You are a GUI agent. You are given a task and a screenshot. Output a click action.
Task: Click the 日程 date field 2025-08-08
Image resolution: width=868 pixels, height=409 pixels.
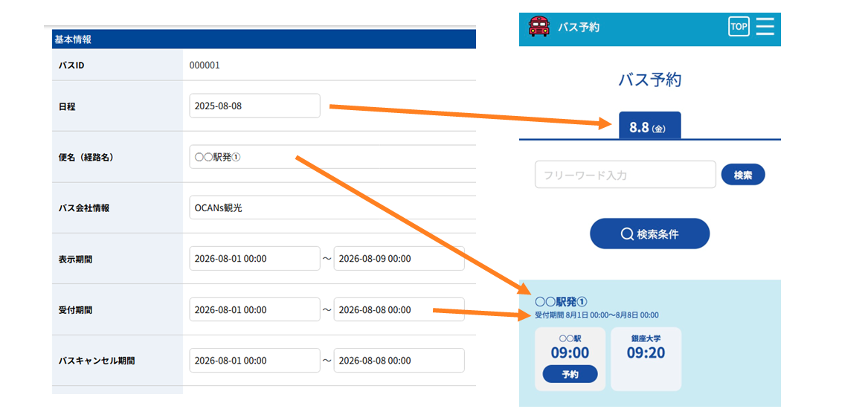click(x=254, y=106)
